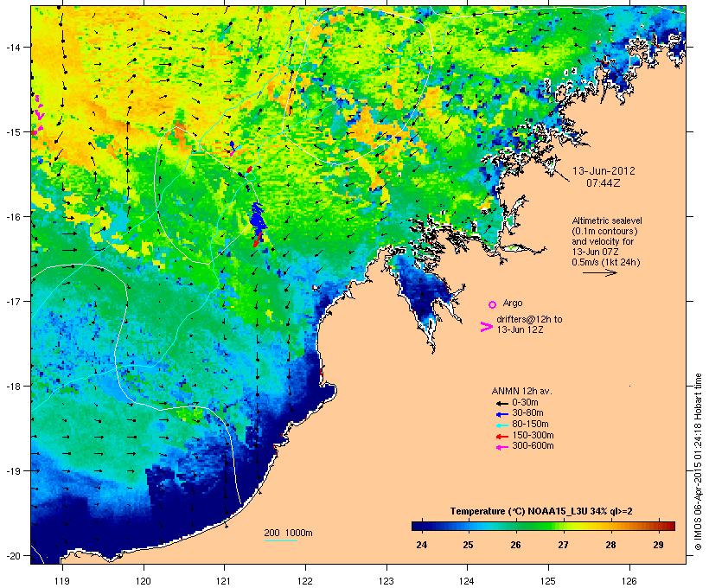Click the '30-80m' depth label
Viewport: 709px width, 588px height.
[527, 413]
